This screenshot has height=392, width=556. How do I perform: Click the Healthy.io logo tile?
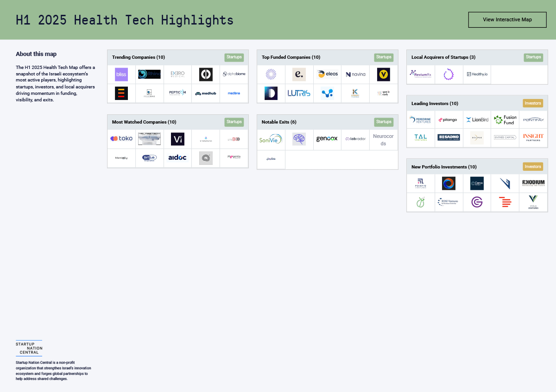[x=477, y=74]
